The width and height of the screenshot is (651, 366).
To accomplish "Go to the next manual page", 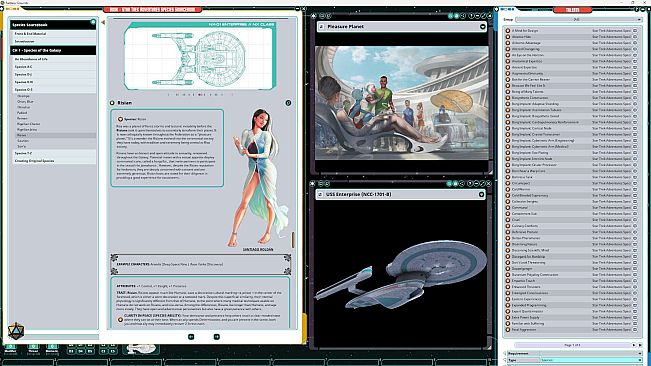I will (x=216, y=337).
